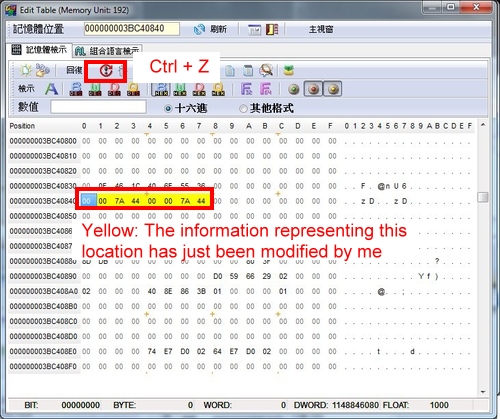The image size is (500, 419).
Task: Select the decimal Byte (B DEC) view icon
Action: pos(76,89)
